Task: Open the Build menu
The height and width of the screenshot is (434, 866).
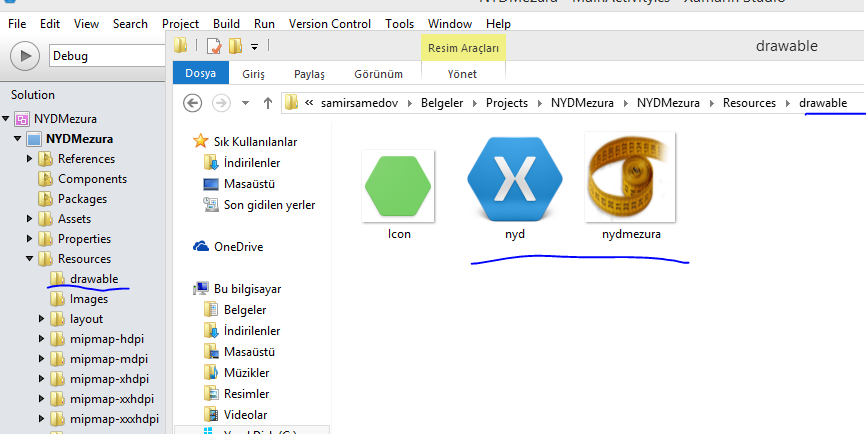Action: (226, 24)
